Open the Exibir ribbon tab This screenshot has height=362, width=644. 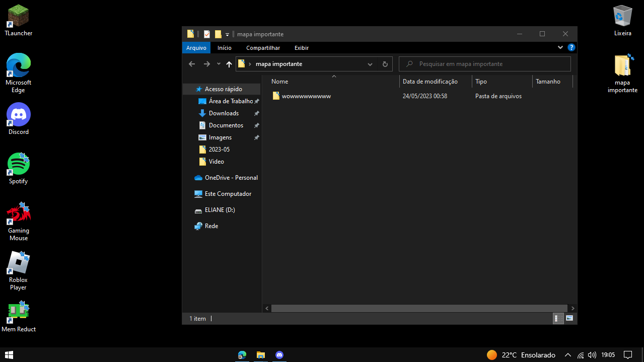click(302, 48)
